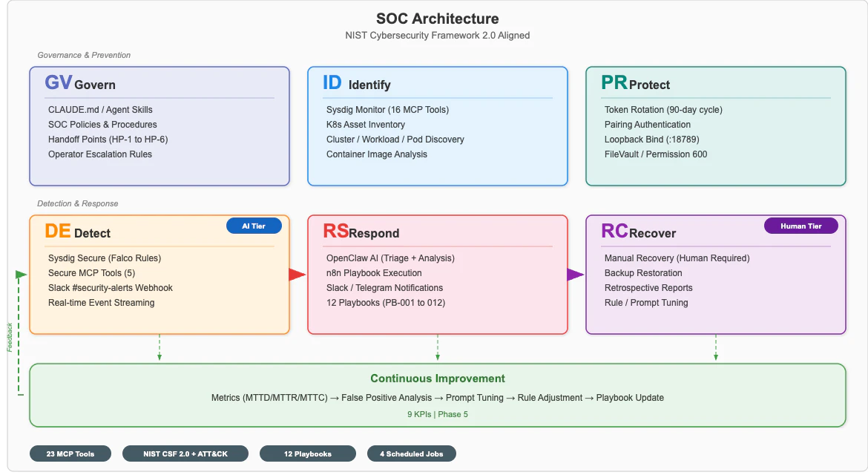
Task: Click the GV Govern heading
Action: coord(80,83)
